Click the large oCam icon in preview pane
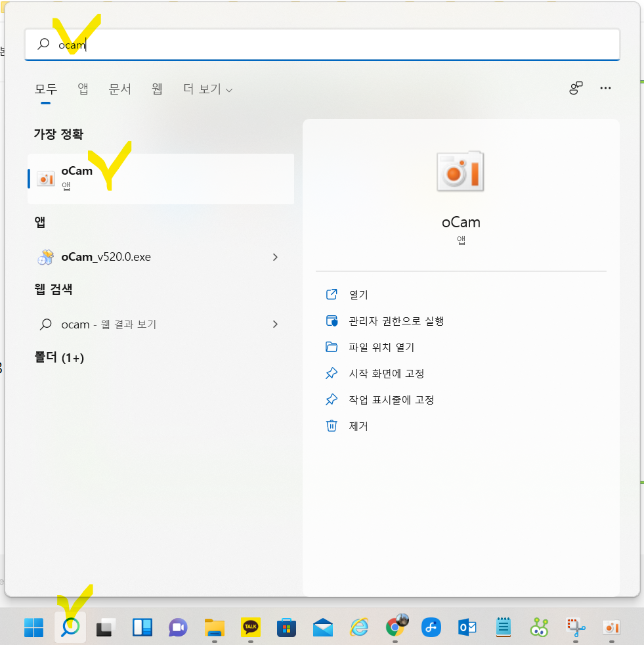Image resolution: width=644 pixels, height=645 pixels. point(461,171)
